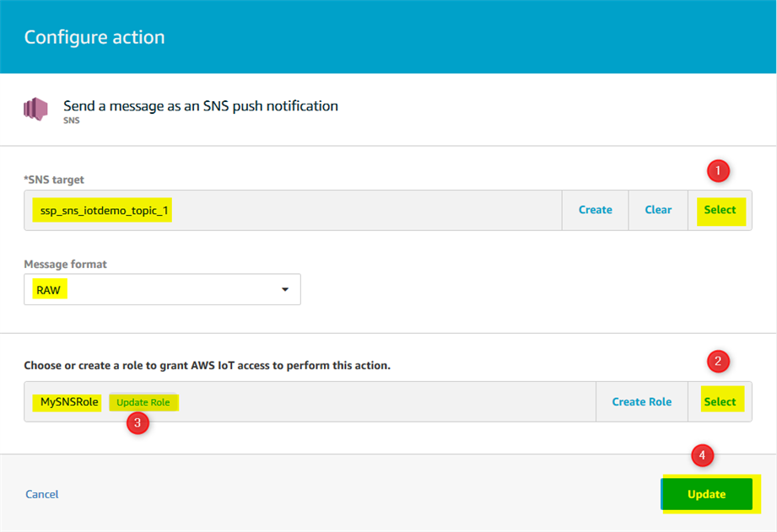Click the Configure action header title
This screenshot has width=777, height=532.
click(x=94, y=37)
